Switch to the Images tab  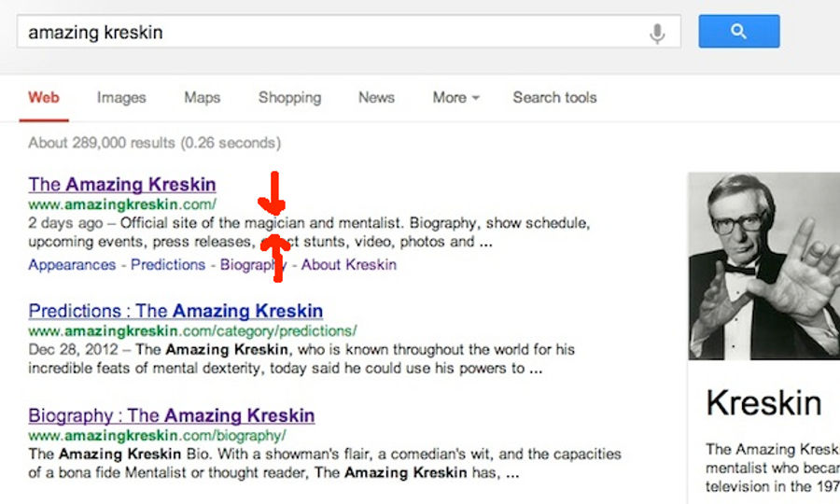121,97
